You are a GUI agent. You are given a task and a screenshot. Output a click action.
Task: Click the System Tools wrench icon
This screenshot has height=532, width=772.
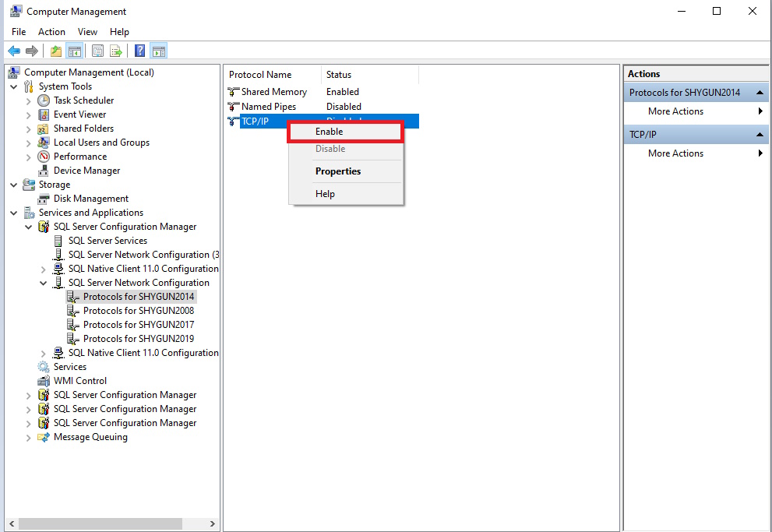tap(29, 86)
